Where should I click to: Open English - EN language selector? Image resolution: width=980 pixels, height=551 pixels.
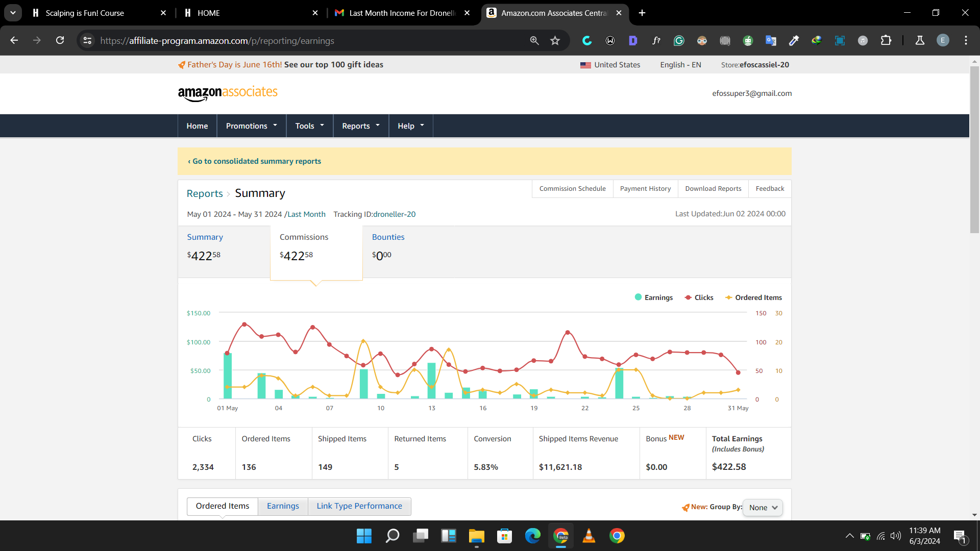(x=680, y=65)
